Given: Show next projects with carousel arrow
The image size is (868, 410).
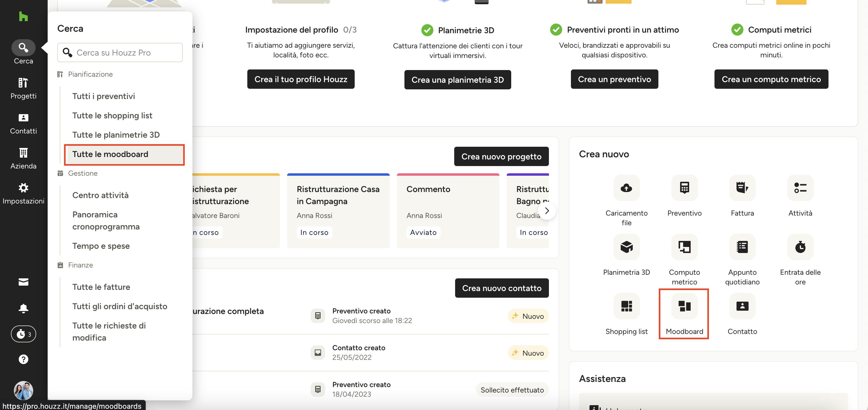Looking at the screenshot, I should coord(547,210).
